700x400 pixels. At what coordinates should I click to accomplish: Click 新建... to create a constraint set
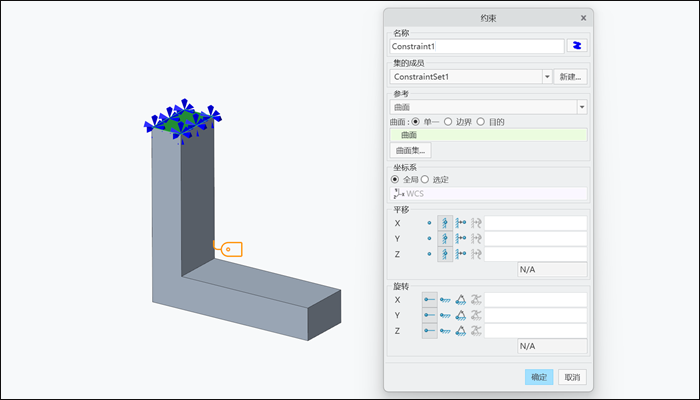coord(570,77)
